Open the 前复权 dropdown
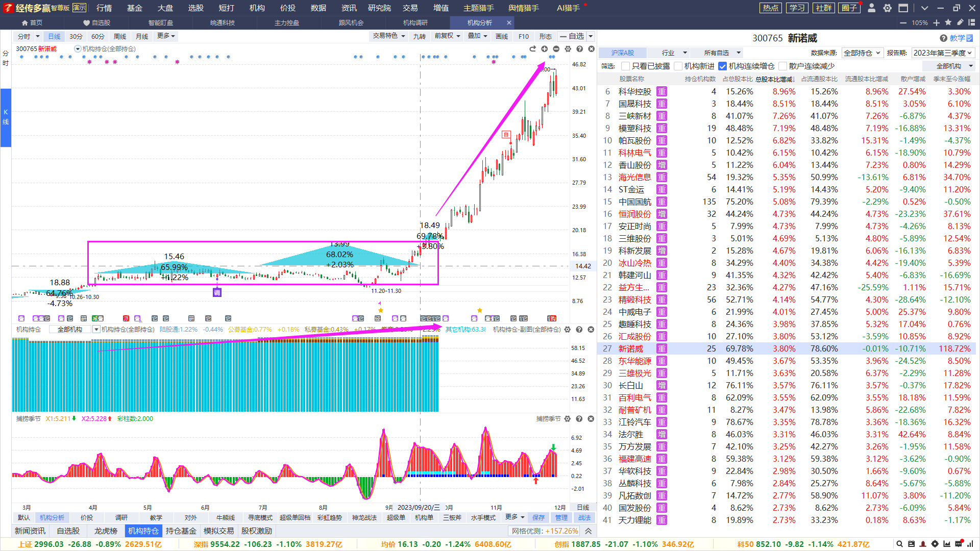980x551 pixels. coord(447,36)
